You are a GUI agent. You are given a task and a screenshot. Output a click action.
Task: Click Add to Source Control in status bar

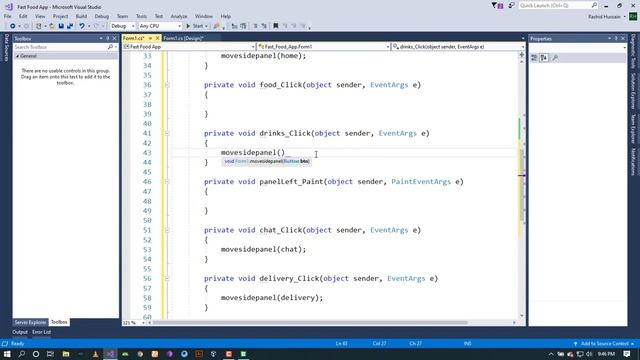pos(604,344)
